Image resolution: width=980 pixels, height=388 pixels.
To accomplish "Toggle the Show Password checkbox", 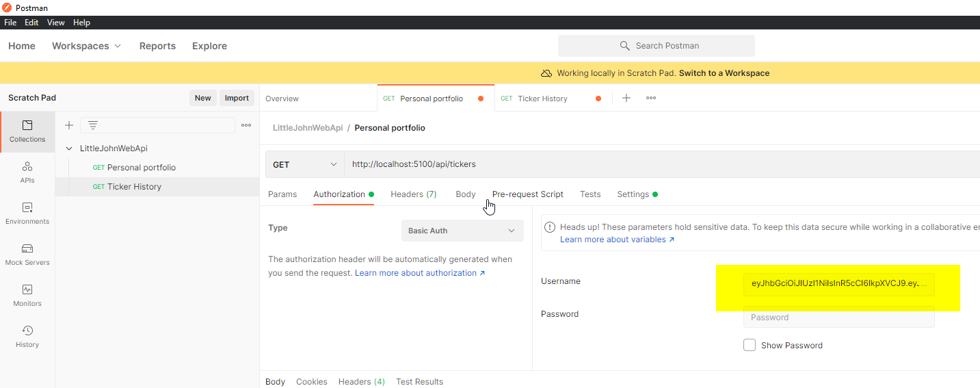I will [750, 345].
